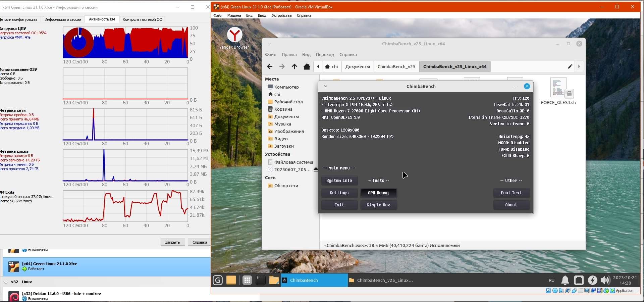Click the show desktop folder icon in taskbar
644x302 pixels.
pos(231,280)
